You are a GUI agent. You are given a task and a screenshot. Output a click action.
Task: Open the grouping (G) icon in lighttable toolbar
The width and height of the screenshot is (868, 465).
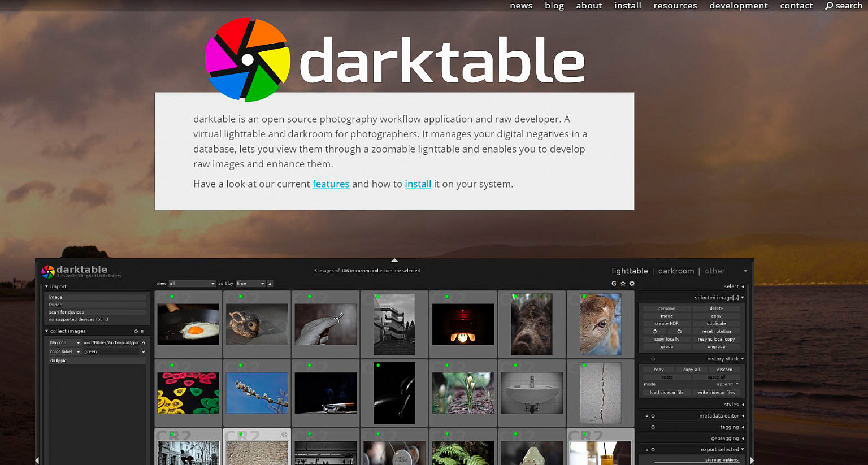(614, 283)
